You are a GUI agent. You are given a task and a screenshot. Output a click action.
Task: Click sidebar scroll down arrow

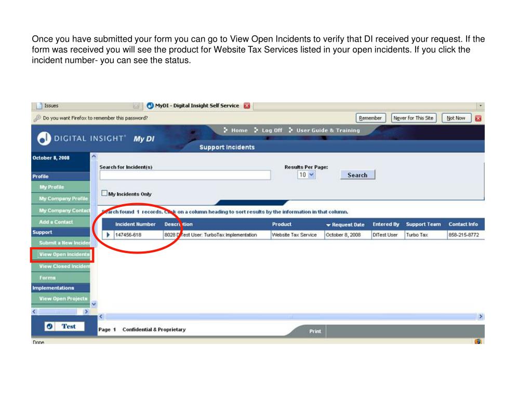tap(94, 304)
